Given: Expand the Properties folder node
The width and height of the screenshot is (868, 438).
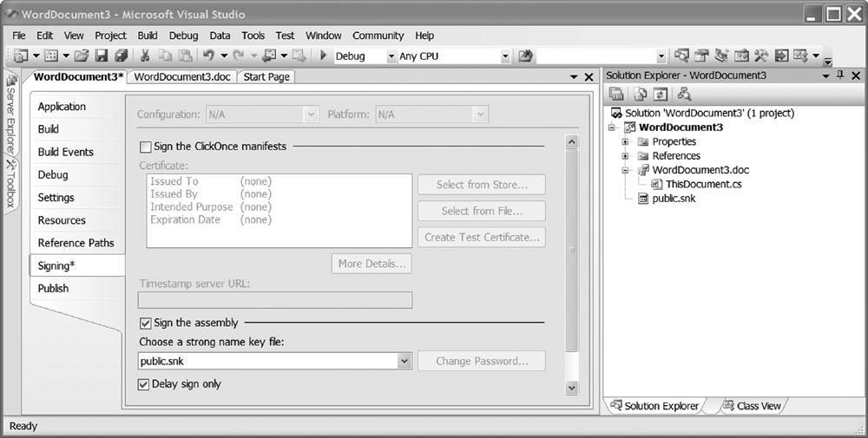Looking at the screenshot, I should [625, 141].
